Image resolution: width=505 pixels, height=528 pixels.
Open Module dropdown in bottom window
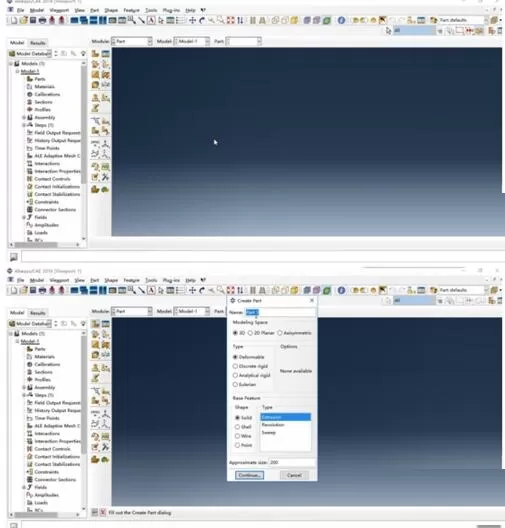tap(132, 311)
